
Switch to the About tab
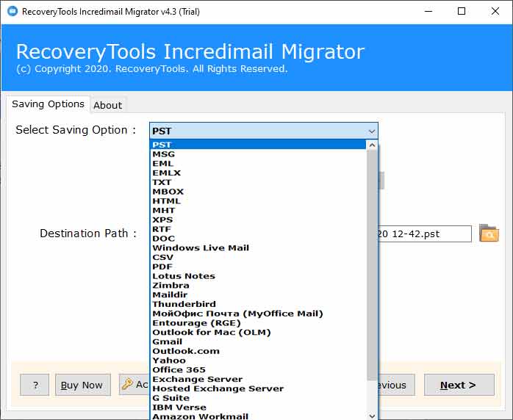pos(107,105)
